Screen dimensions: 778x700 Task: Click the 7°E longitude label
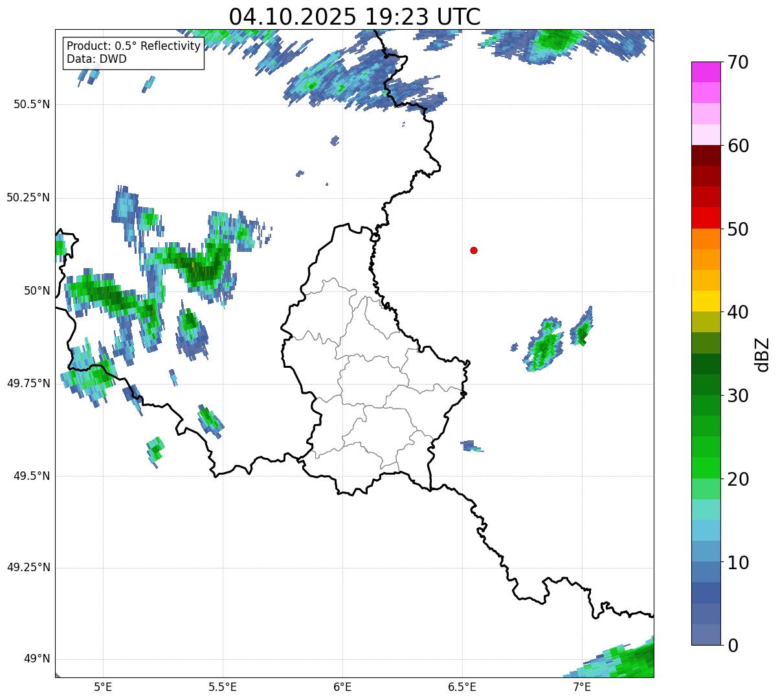point(582,687)
